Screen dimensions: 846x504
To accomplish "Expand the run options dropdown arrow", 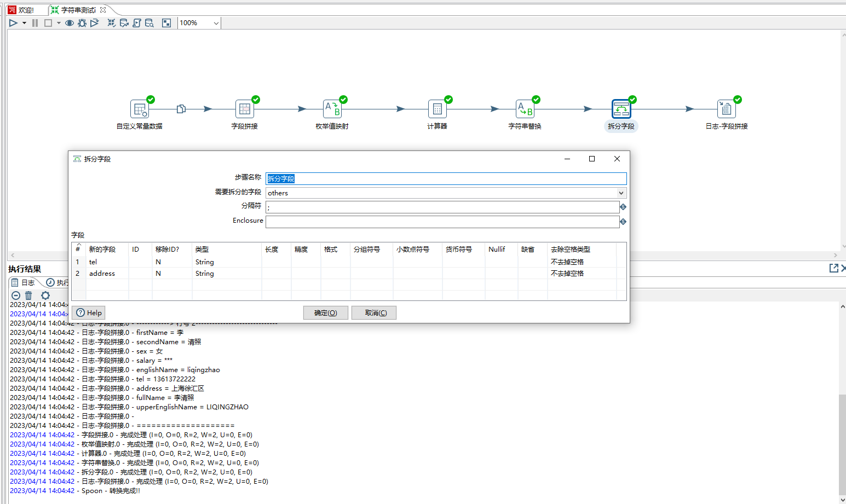I will click(x=24, y=23).
